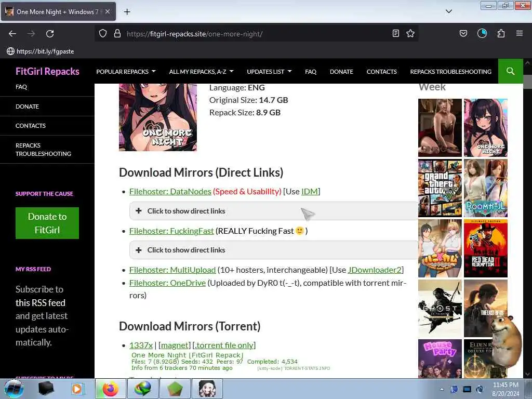Screen dimensions: 532x399
Task: Select Contacts in the left sidebar
Action: coord(31,126)
